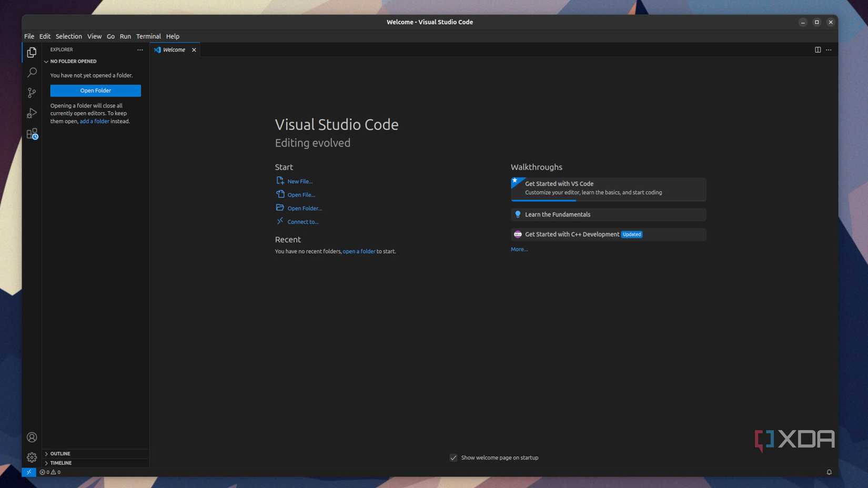Click the Open Folder button
Image resolution: width=868 pixels, height=488 pixels.
(95, 90)
